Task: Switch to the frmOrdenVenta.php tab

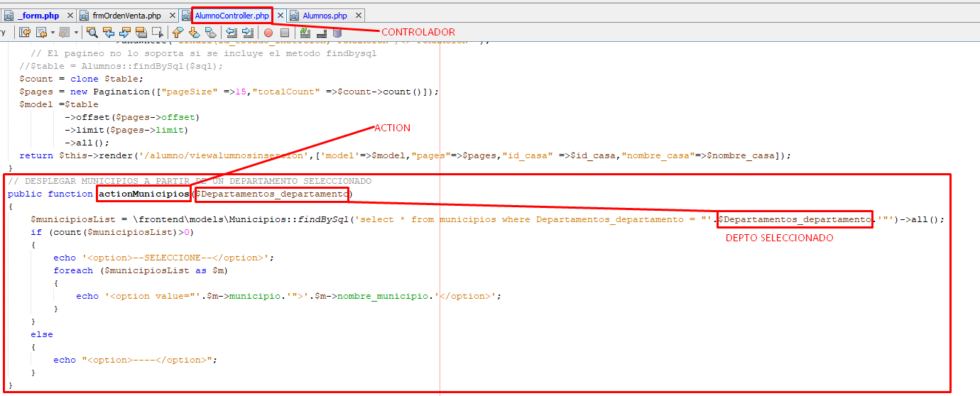Action: point(126,15)
